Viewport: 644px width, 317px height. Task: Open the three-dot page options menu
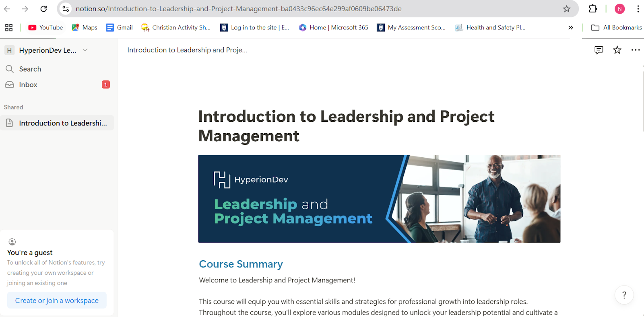click(636, 50)
